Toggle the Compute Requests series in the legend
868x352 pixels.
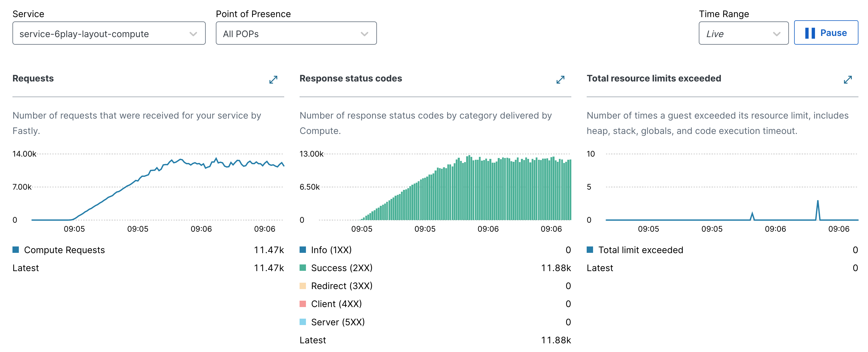tap(64, 250)
